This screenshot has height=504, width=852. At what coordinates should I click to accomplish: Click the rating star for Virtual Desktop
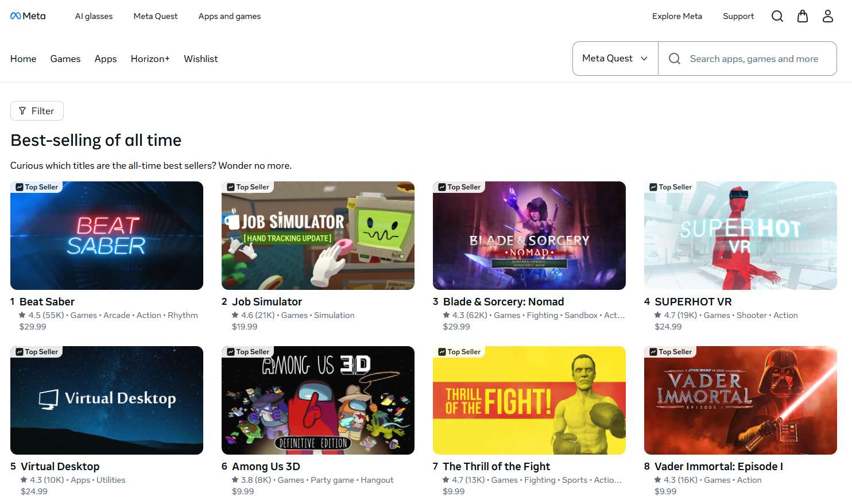(x=24, y=480)
